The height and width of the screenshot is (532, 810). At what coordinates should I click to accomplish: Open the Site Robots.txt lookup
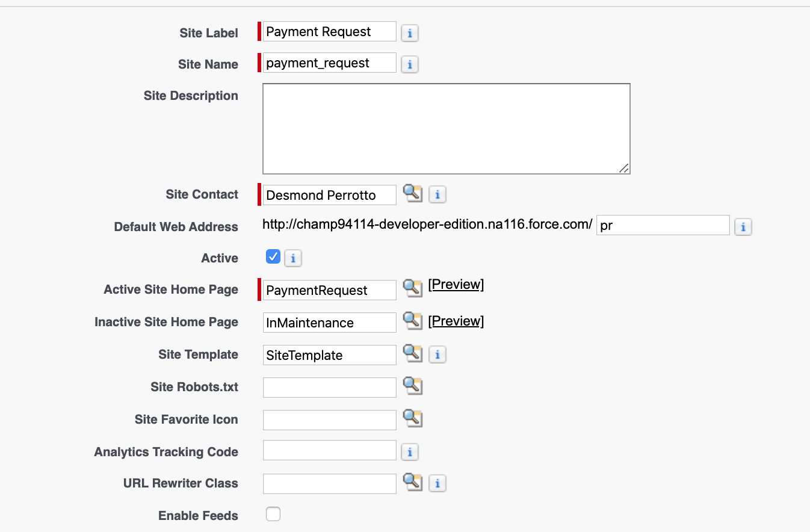coord(413,387)
